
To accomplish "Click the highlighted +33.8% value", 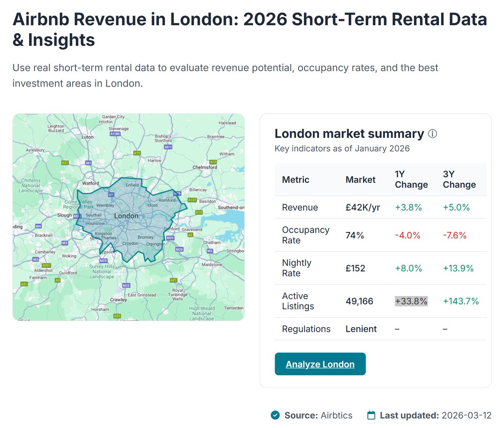I will [x=411, y=301].
